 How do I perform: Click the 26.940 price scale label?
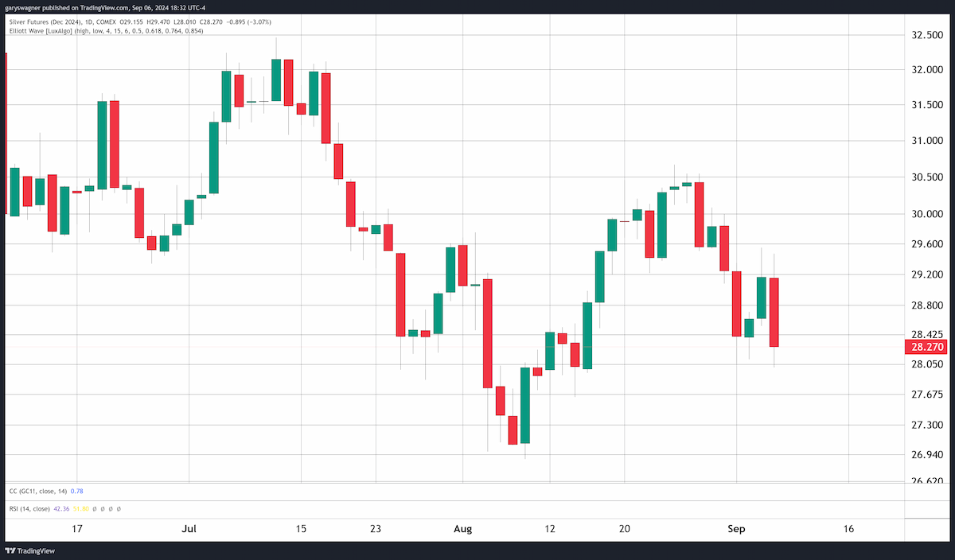point(927,455)
